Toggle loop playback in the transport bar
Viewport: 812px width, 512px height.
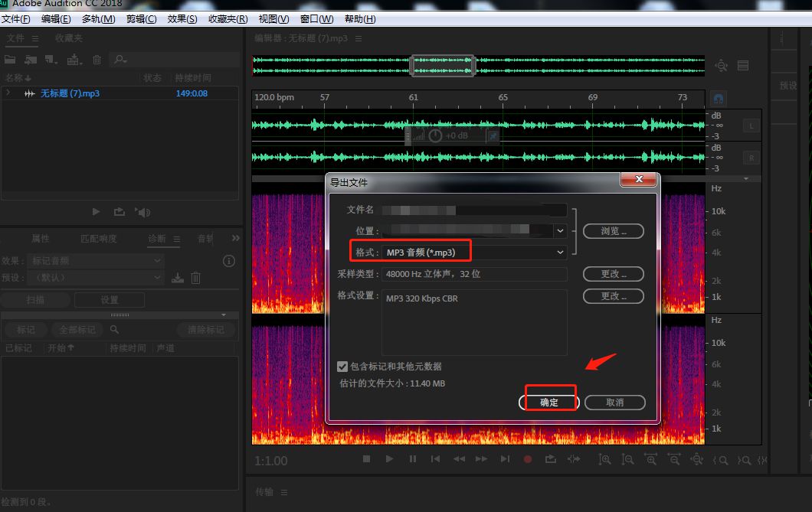[551, 458]
